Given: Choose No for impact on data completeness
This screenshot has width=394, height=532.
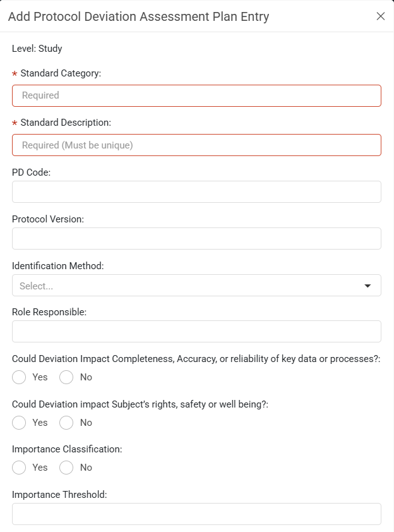Looking at the screenshot, I should [x=66, y=377].
